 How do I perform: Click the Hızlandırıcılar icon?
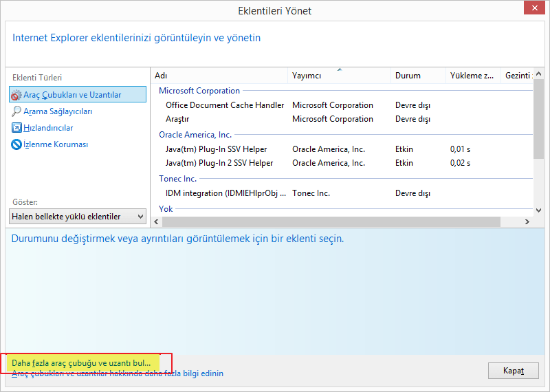coord(16,128)
